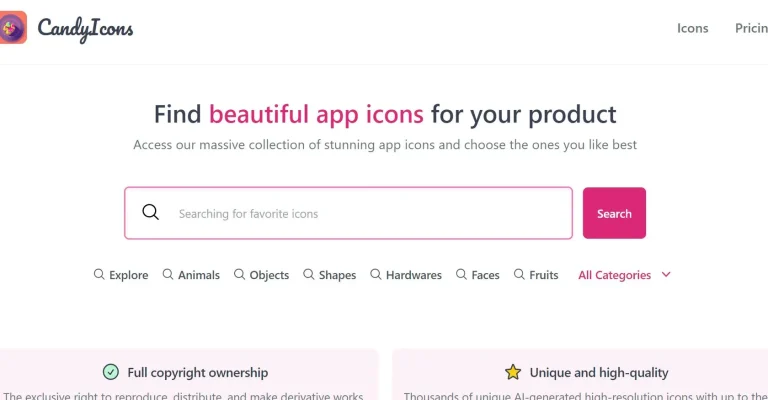Click the search icon beside Fruits
The width and height of the screenshot is (768, 400).
click(519, 274)
